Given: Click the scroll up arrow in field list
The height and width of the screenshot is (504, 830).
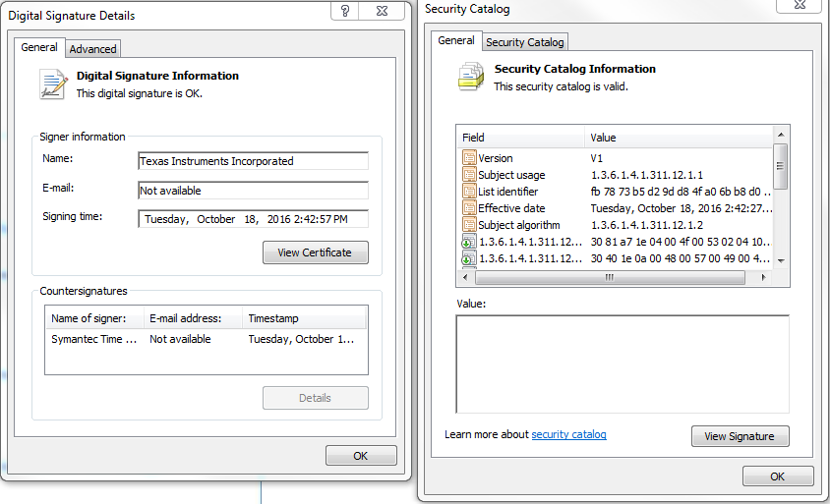Looking at the screenshot, I should [x=781, y=135].
